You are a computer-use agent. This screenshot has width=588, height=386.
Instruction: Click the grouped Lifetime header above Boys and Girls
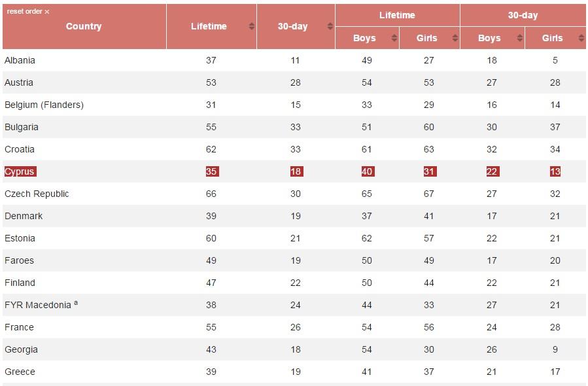(397, 16)
